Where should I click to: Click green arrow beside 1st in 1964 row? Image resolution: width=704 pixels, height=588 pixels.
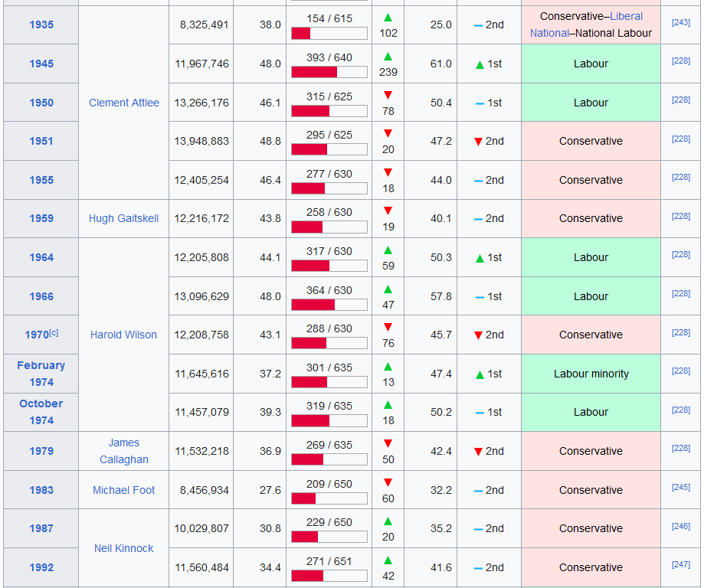pyautogui.click(x=480, y=259)
